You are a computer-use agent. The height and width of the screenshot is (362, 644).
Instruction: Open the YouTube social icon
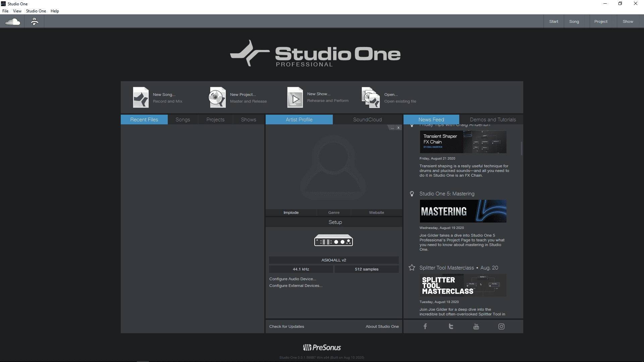pyautogui.click(x=476, y=326)
